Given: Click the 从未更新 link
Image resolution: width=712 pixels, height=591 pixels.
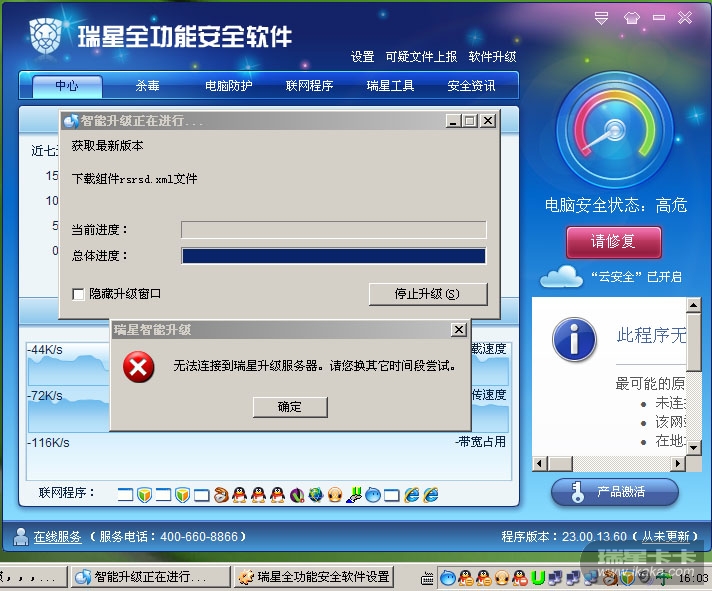Looking at the screenshot, I should click(x=666, y=537).
